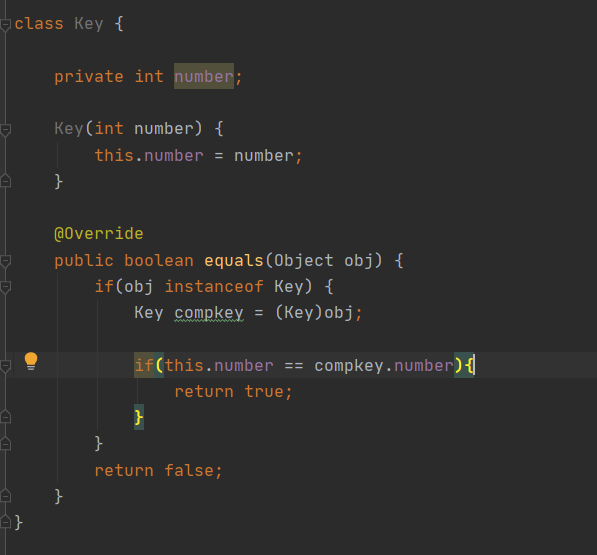Click the '==' operator
This screenshot has width=597, height=555.
[x=294, y=366]
